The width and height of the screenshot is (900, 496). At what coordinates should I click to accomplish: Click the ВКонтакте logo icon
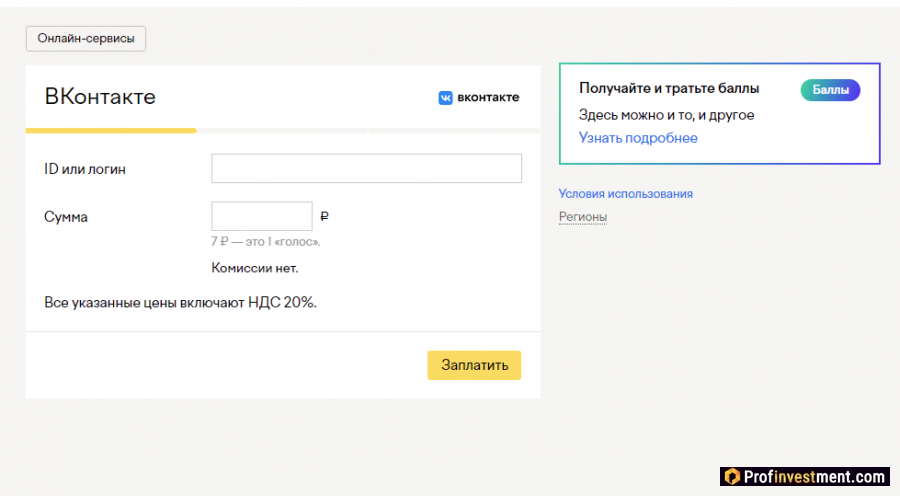(x=445, y=98)
